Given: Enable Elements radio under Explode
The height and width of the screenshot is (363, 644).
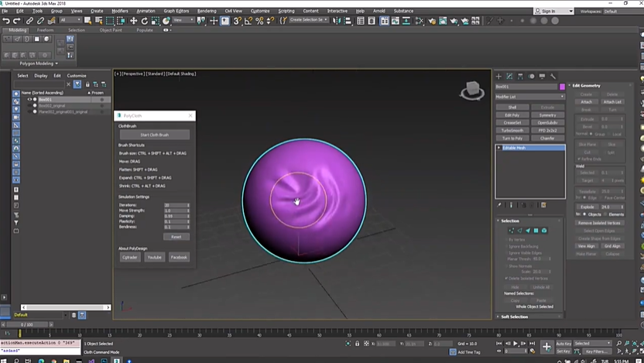Looking at the screenshot, I should 605,214.
